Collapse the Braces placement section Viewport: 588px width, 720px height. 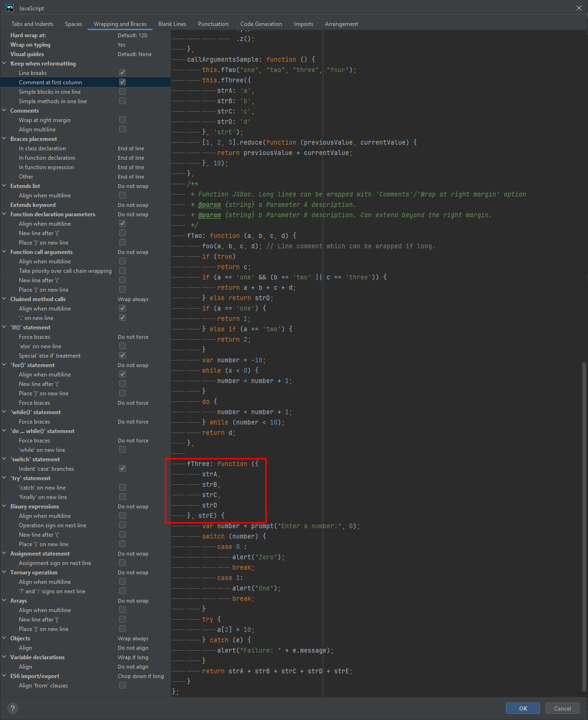[x=5, y=139]
